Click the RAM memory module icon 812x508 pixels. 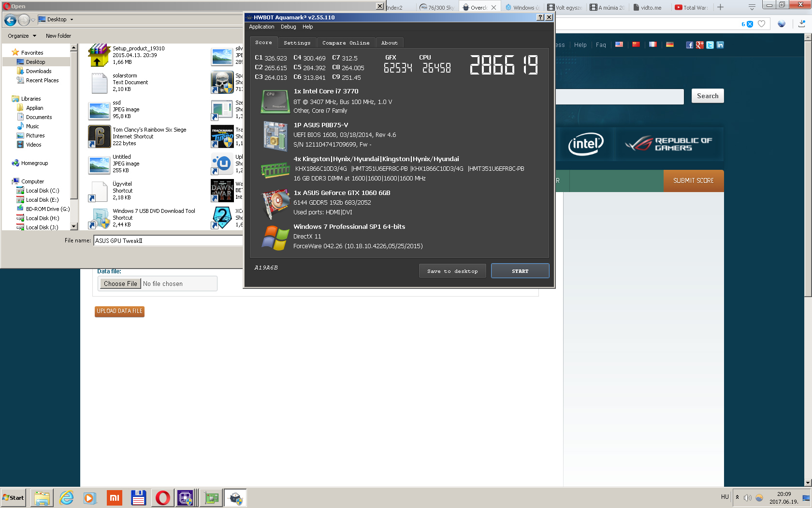tap(275, 170)
